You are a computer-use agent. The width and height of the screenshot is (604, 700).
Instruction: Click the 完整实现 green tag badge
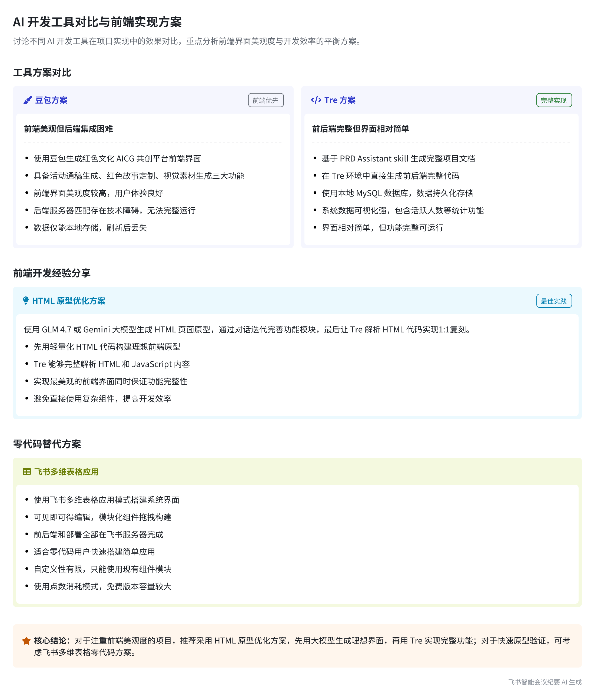click(554, 100)
